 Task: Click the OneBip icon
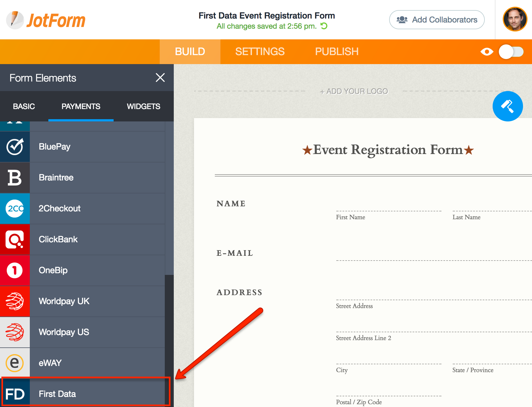[x=15, y=270]
